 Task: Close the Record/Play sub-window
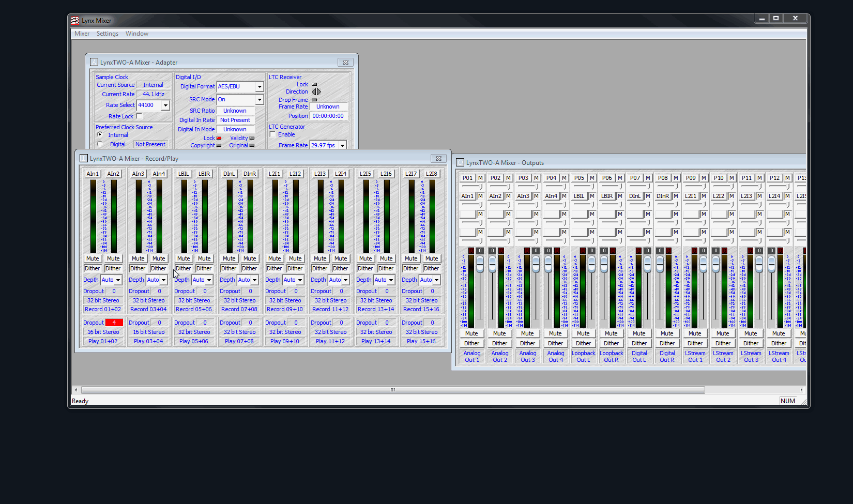click(438, 158)
